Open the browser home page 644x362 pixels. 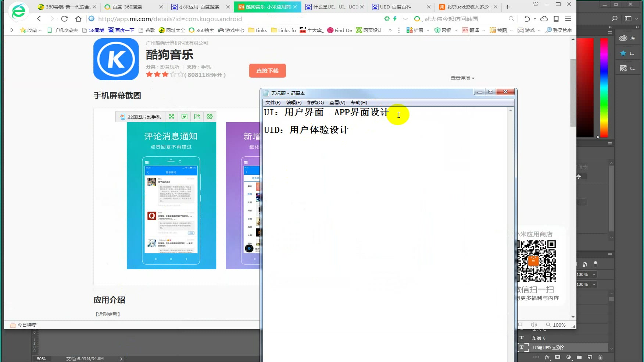pos(78,19)
